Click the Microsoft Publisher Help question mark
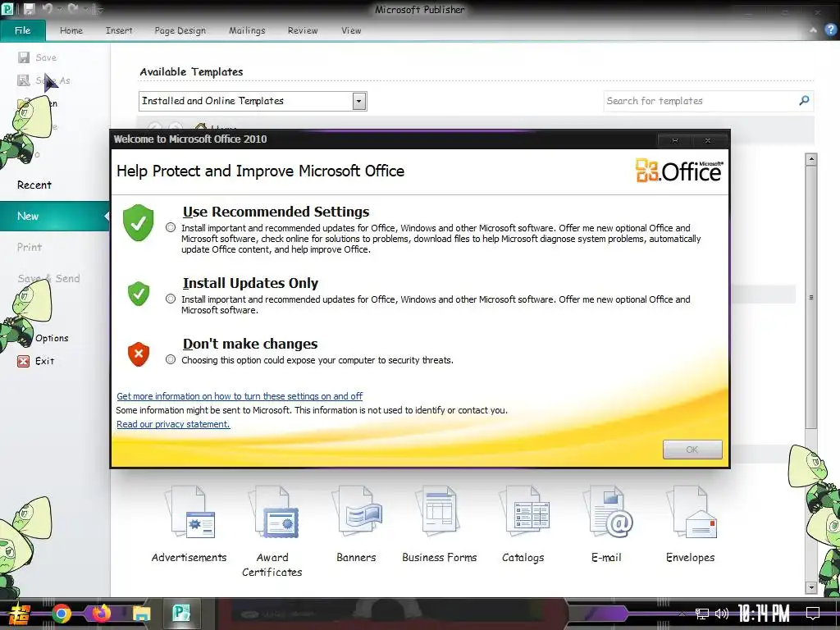 830,30
